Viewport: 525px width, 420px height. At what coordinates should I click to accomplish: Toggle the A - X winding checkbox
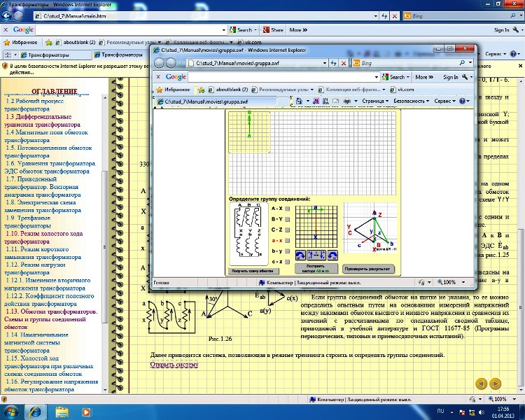(x=287, y=209)
